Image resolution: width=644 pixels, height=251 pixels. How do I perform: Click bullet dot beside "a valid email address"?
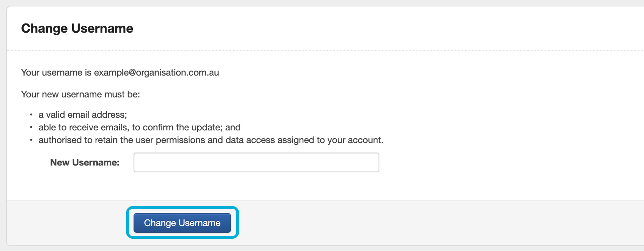(31, 115)
